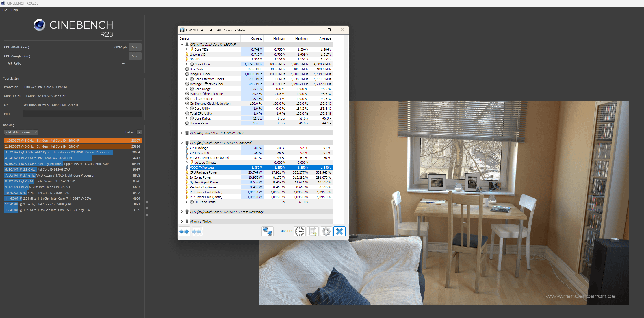Expand the Core Clocks entry
644x318 pixels.
[187, 64]
